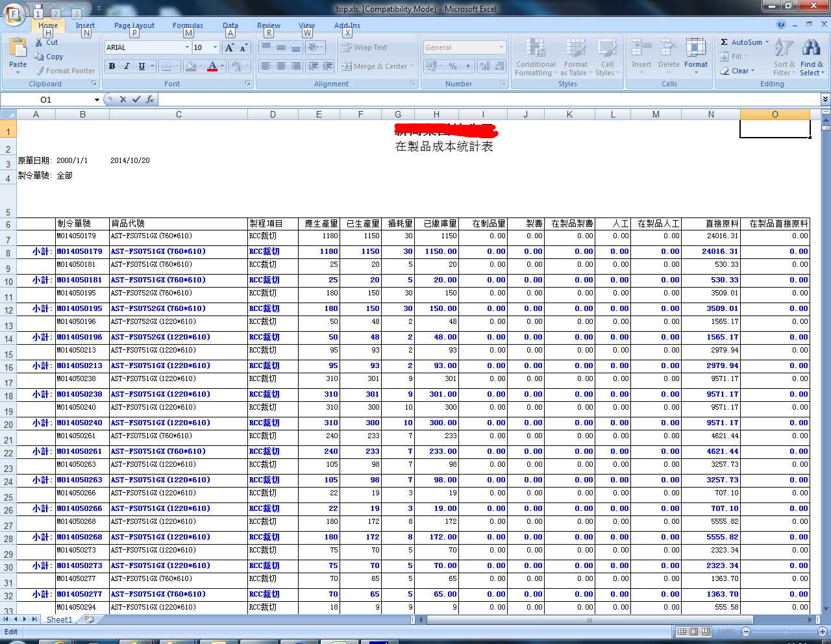
Task: Switch to the Data tab
Action: [230, 25]
